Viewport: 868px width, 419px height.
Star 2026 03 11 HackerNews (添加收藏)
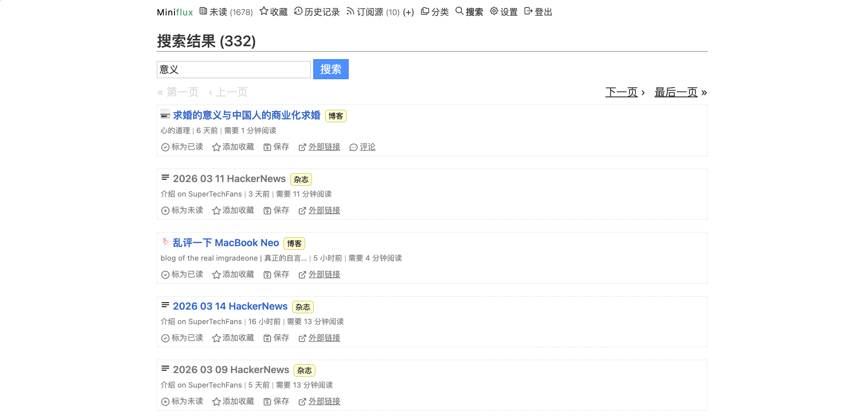(233, 210)
